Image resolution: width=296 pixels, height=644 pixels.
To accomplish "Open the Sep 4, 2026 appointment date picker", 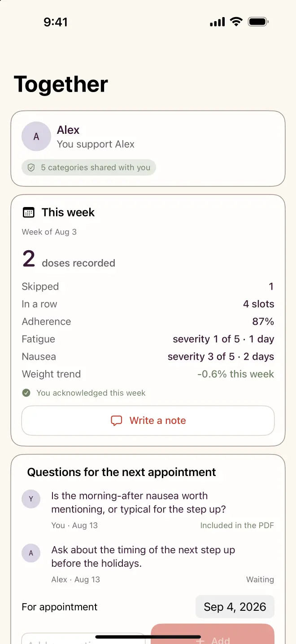I will [x=235, y=607].
